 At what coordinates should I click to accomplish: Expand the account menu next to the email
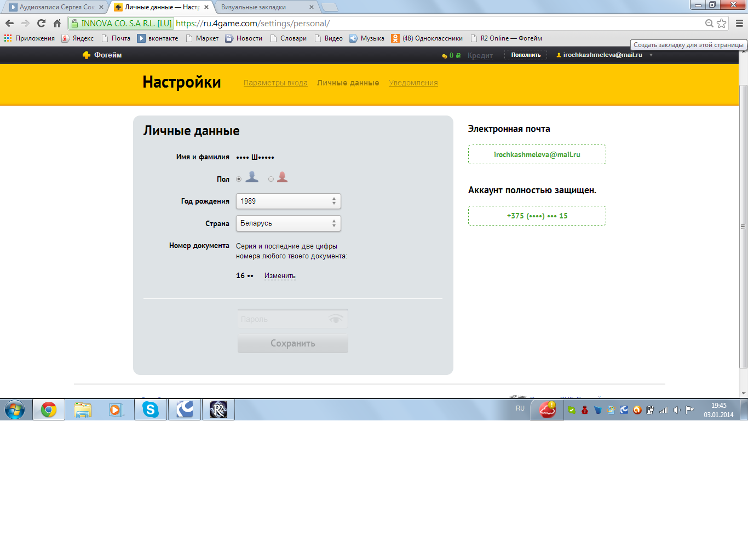(x=651, y=55)
